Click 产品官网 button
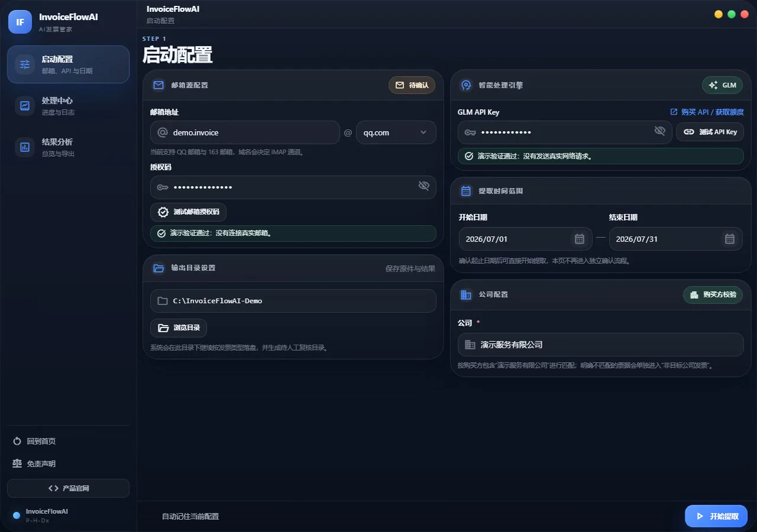Viewport: 757px width, 532px height. [68, 488]
